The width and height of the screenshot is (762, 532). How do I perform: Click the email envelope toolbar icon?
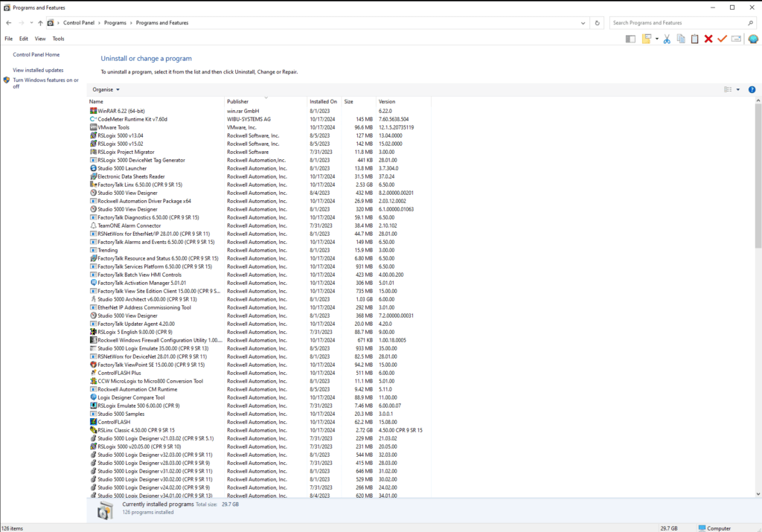(x=736, y=39)
